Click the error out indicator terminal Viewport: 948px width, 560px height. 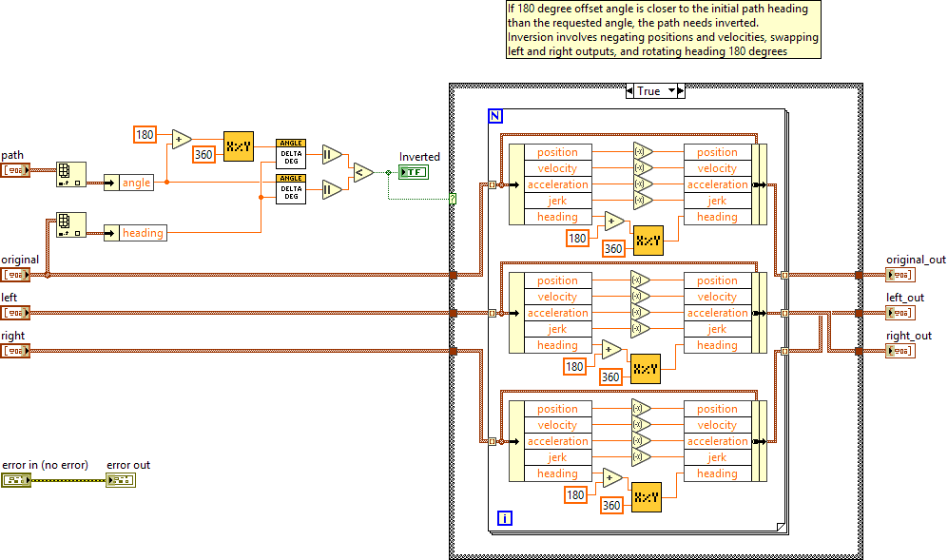click(121, 480)
